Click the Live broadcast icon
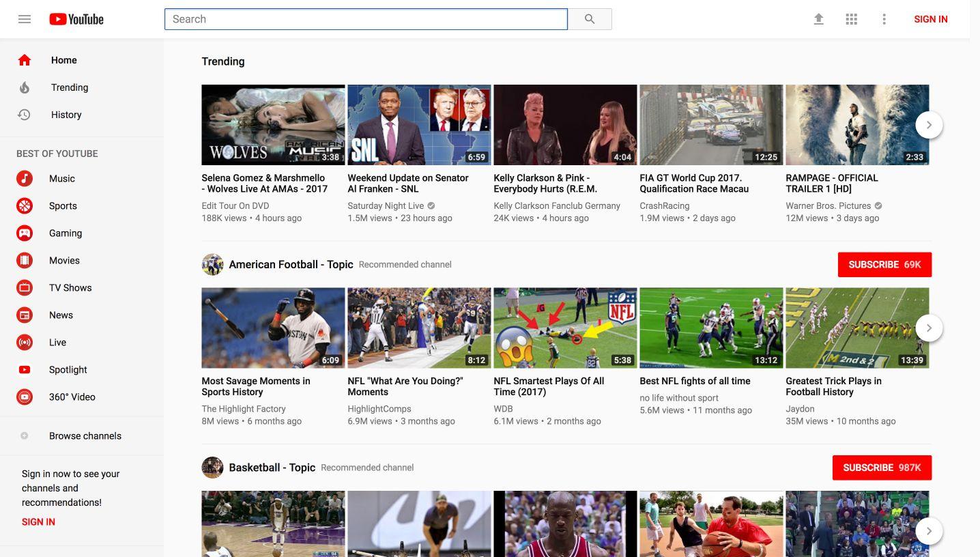The width and height of the screenshot is (980, 557). [x=25, y=342]
